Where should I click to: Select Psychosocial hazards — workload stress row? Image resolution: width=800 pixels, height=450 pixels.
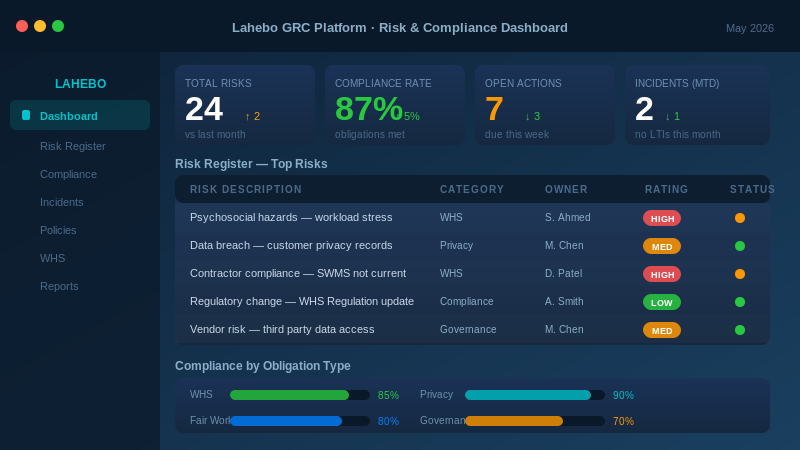[472, 218]
